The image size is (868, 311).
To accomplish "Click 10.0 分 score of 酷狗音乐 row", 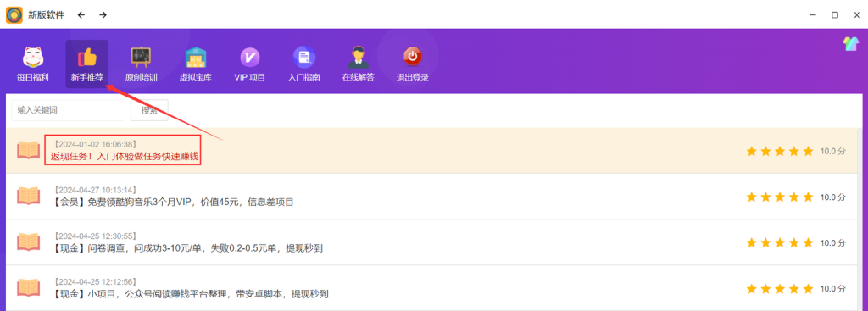I will [833, 197].
